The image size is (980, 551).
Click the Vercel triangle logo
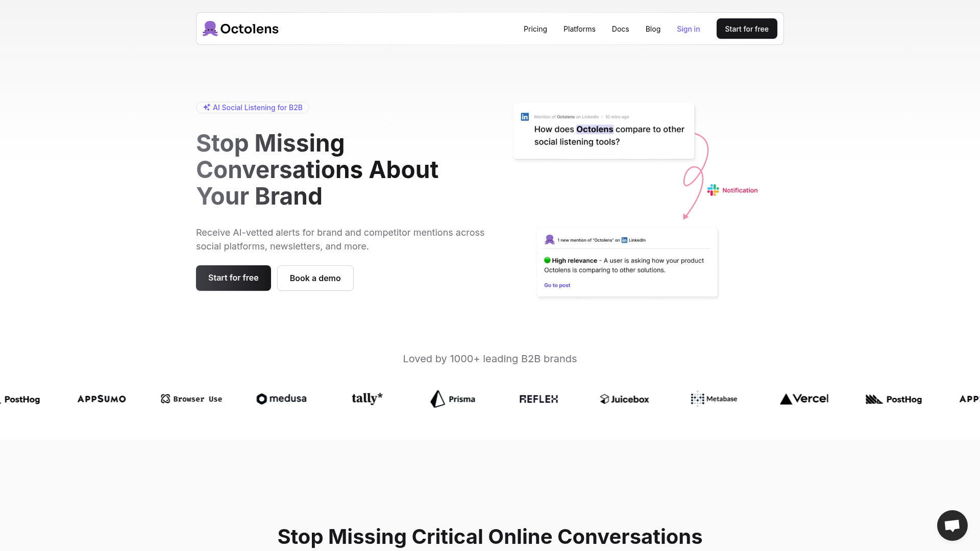point(786,399)
